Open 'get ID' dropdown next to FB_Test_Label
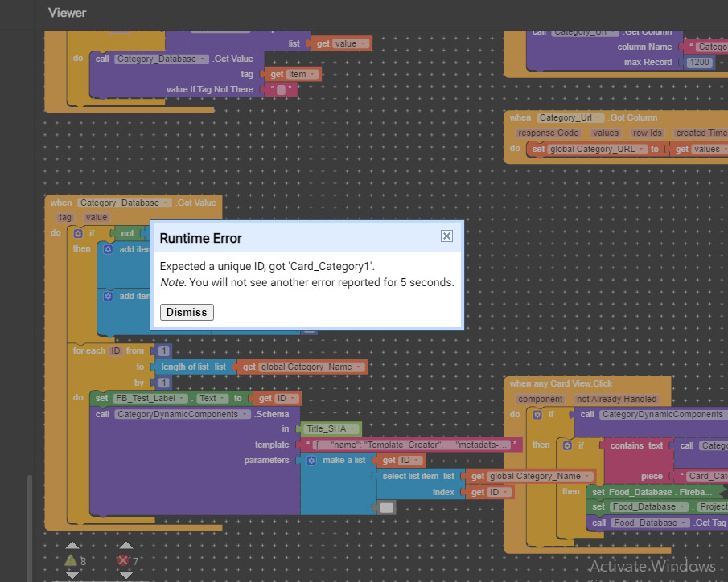 [x=293, y=398]
